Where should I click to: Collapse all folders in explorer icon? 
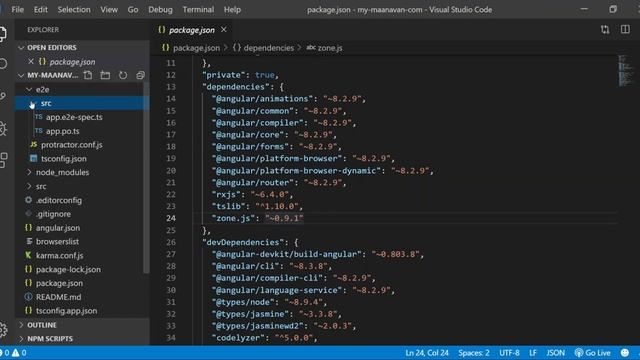coord(140,75)
